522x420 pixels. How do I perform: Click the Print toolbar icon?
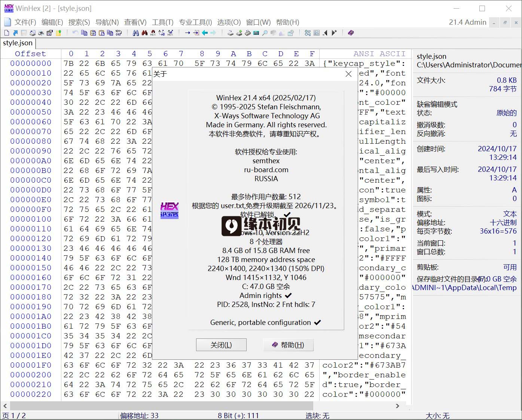click(41, 33)
